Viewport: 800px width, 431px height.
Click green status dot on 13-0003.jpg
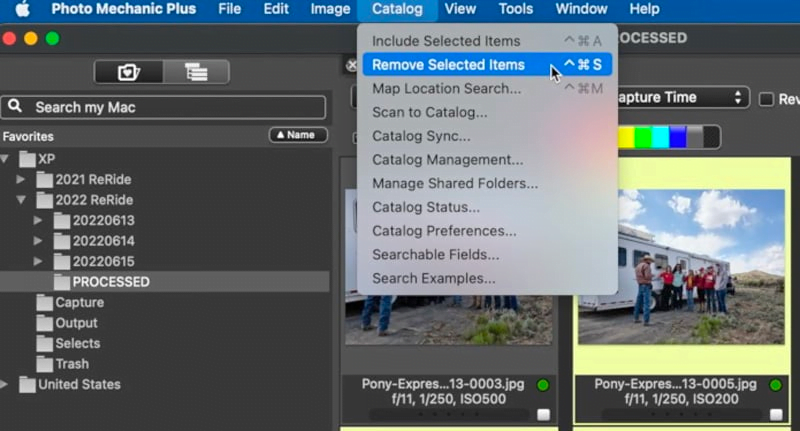coord(543,385)
